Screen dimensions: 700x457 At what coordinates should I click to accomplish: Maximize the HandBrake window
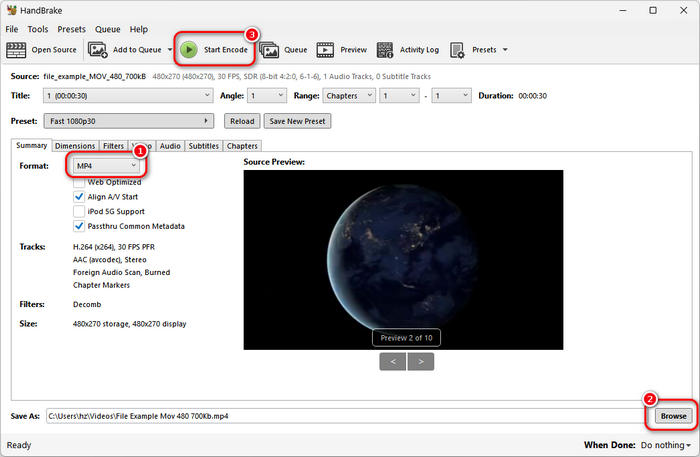click(x=653, y=10)
